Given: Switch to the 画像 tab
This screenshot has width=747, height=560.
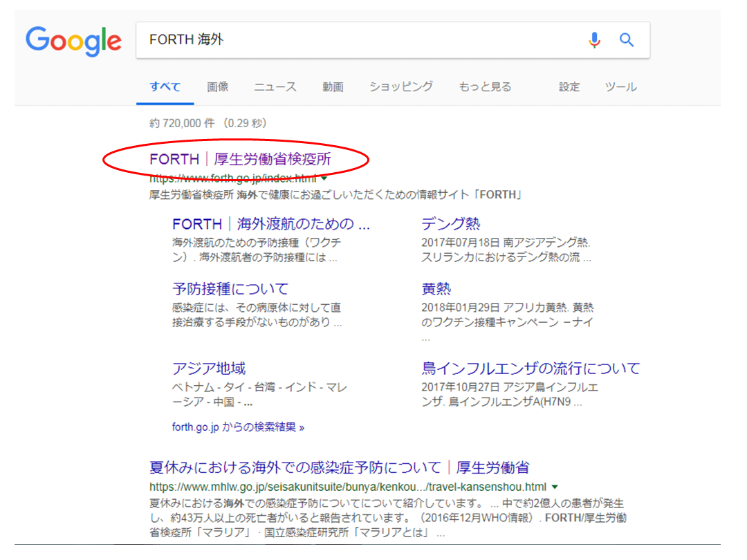Looking at the screenshot, I should (218, 87).
